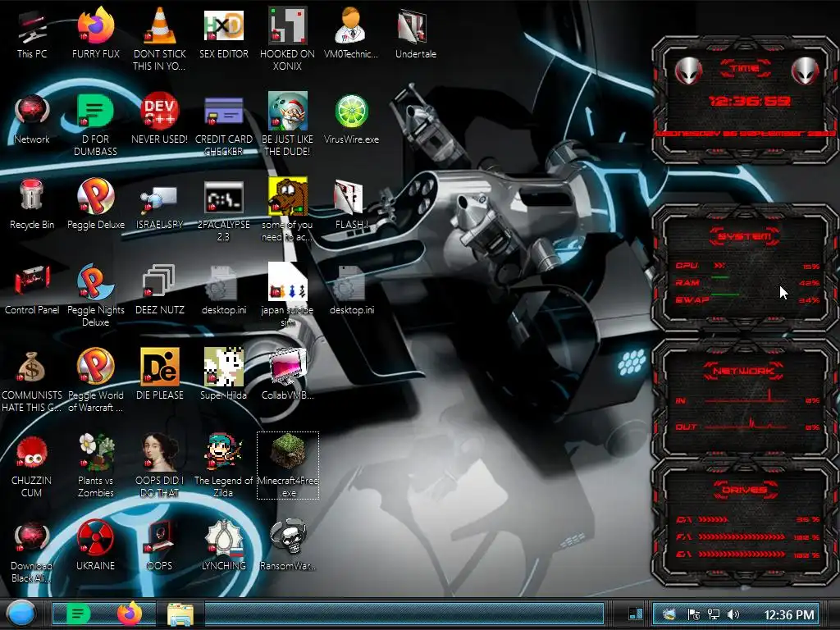Click the volume speaker tray icon
This screenshot has height=630, width=840.
pyautogui.click(x=733, y=614)
